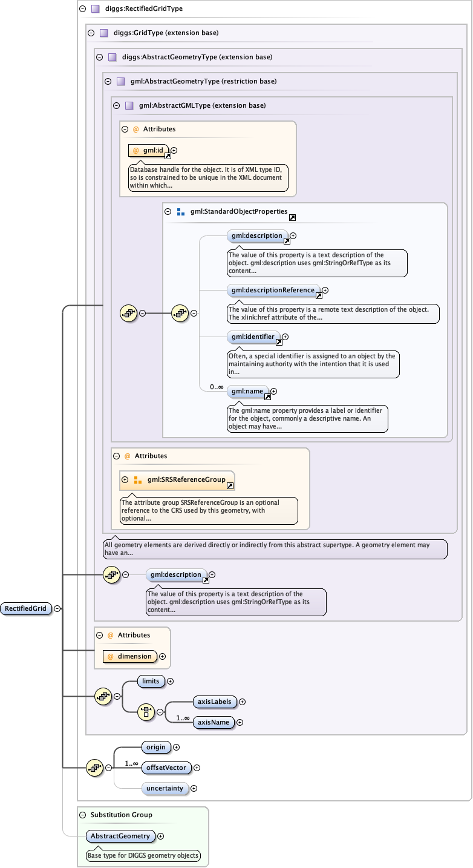Click the link arrow on gml:descriptionReference

pos(319,295)
